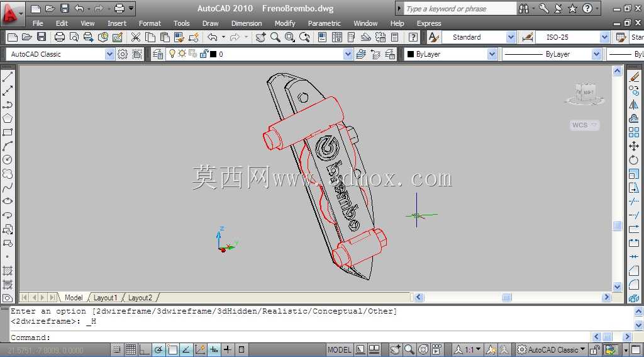Click the search keyword input field

pyautogui.click(x=460, y=8)
